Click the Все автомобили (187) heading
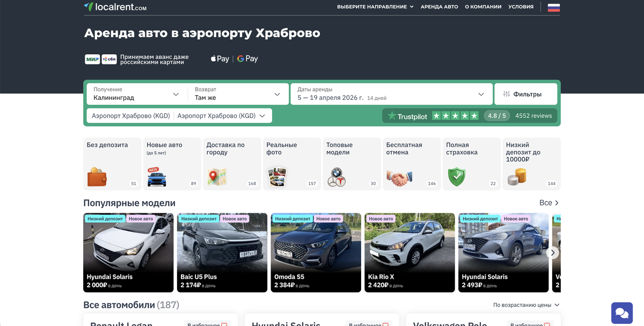Screen dimensions: 644x326 [131, 305]
